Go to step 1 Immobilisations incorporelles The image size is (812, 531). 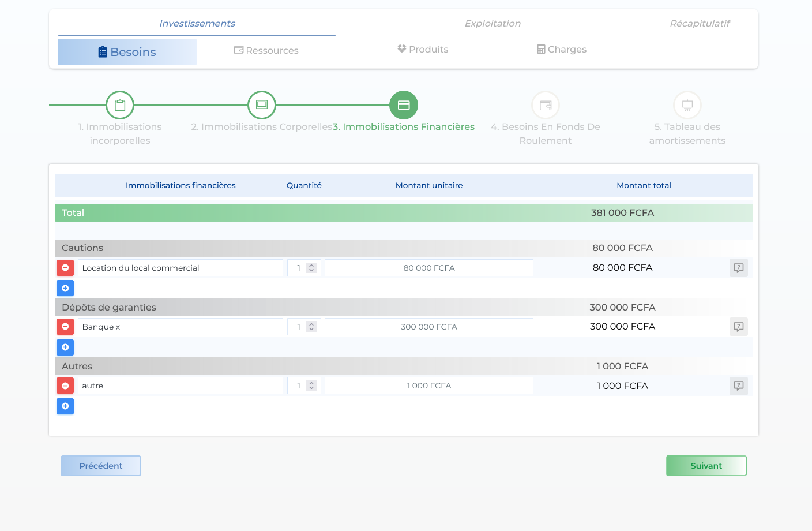point(120,105)
